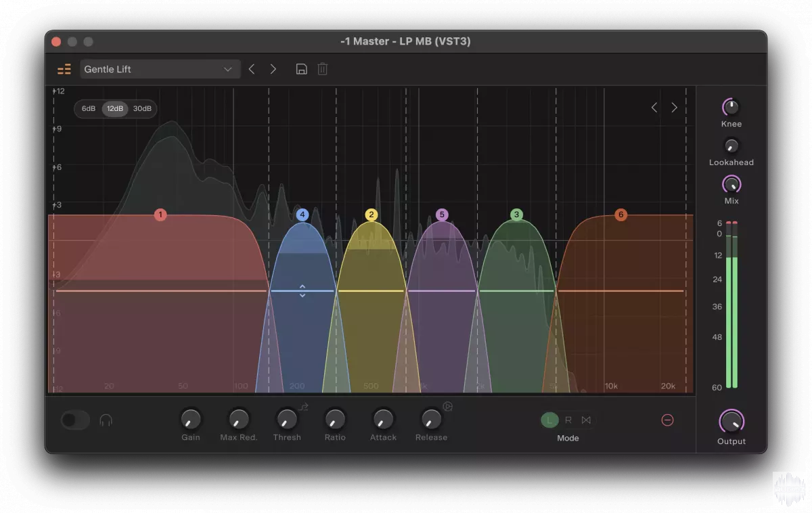
Task: Select L channel mode
Action: coord(549,420)
